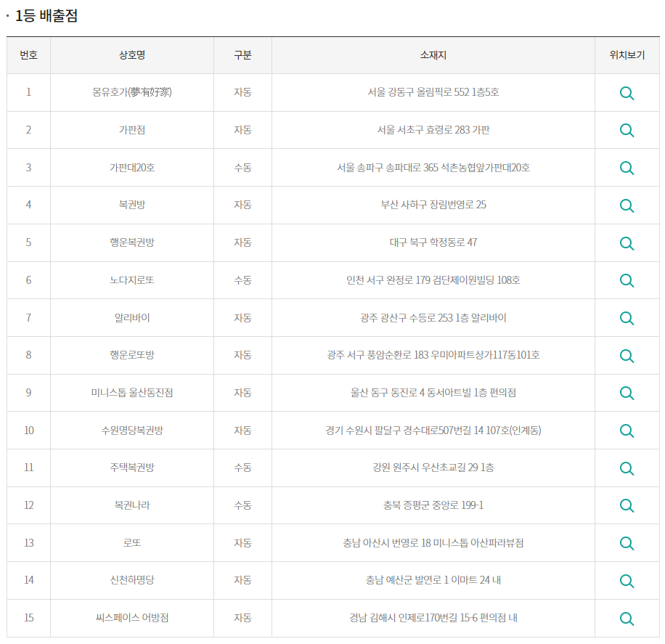Click map search for 복권나라 in Chungbuk
This screenshot has width=665, height=644.
[x=626, y=505]
